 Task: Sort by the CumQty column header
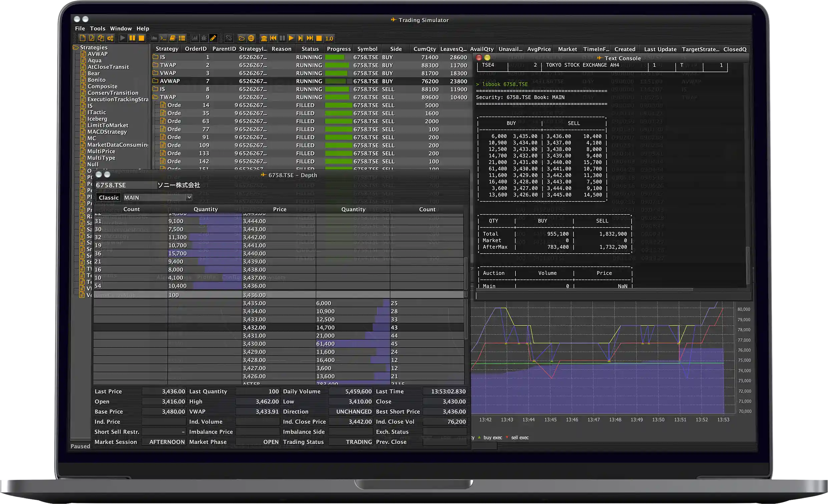click(424, 49)
